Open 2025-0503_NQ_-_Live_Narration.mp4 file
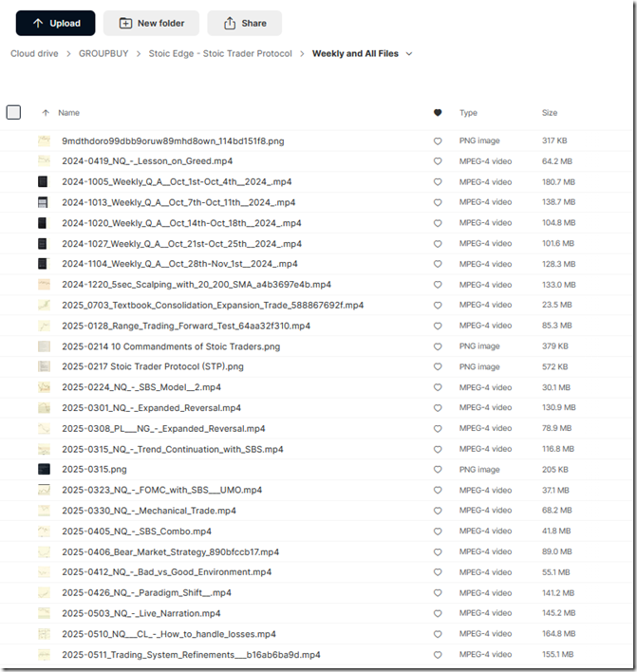Image resolution: width=637 pixels, height=672 pixels. (141, 613)
